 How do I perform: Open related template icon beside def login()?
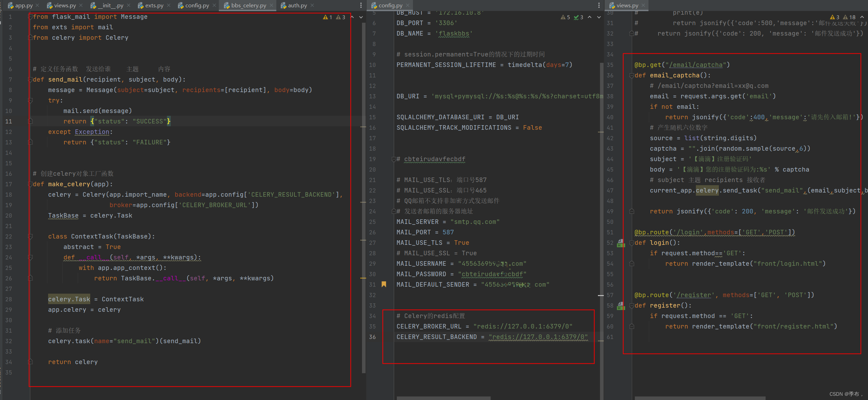coord(621,243)
